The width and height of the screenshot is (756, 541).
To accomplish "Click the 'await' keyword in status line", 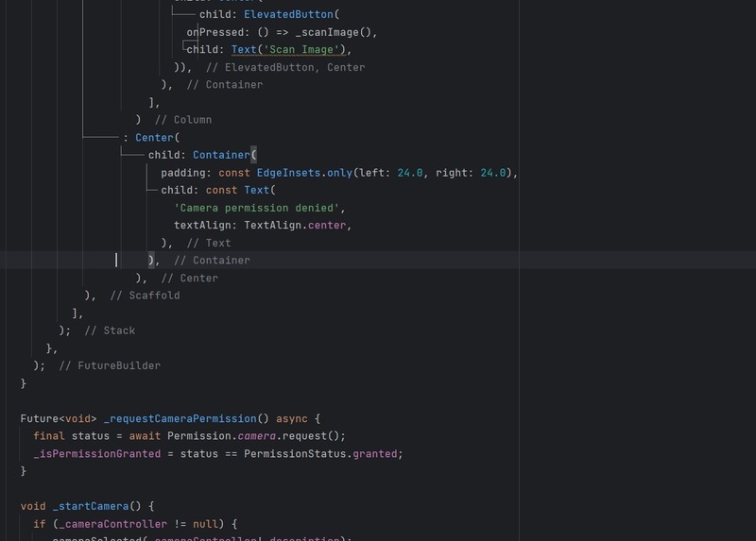I will [x=145, y=436].
